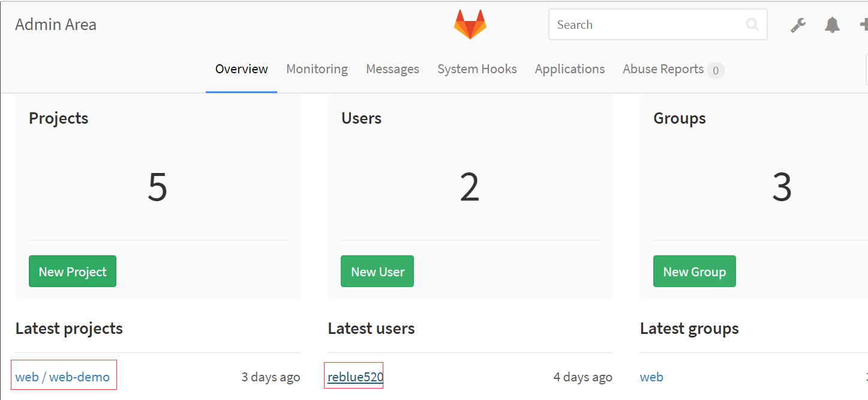The image size is (868, 400).
Task: Open the admin wrench icon
Action: click(798, 25)
